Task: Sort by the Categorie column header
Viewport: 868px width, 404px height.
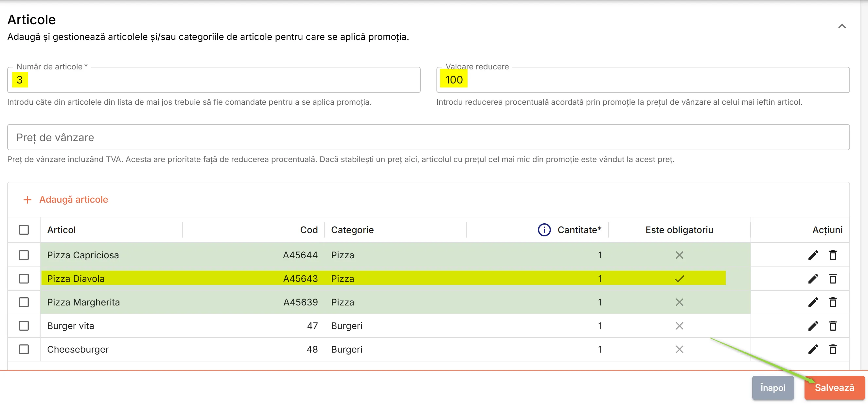Action: click(x=352, y=230)
